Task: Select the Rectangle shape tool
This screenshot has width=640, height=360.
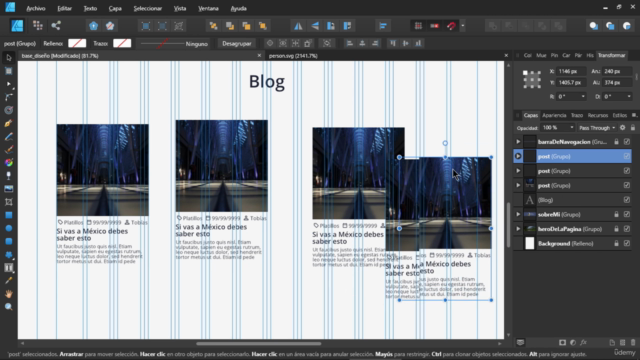Action: point(9,215)
